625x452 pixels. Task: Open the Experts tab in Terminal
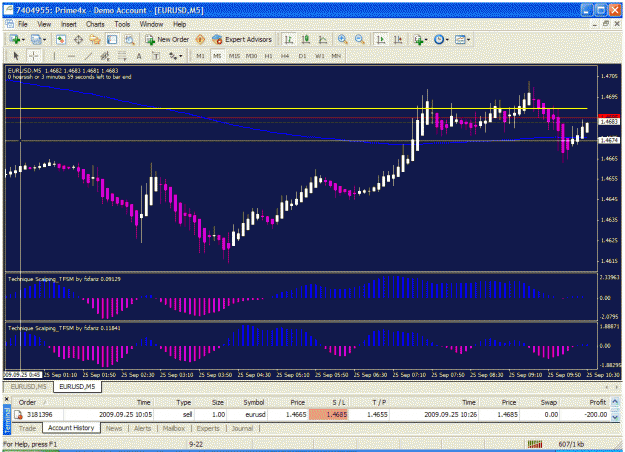coord(208,428)
